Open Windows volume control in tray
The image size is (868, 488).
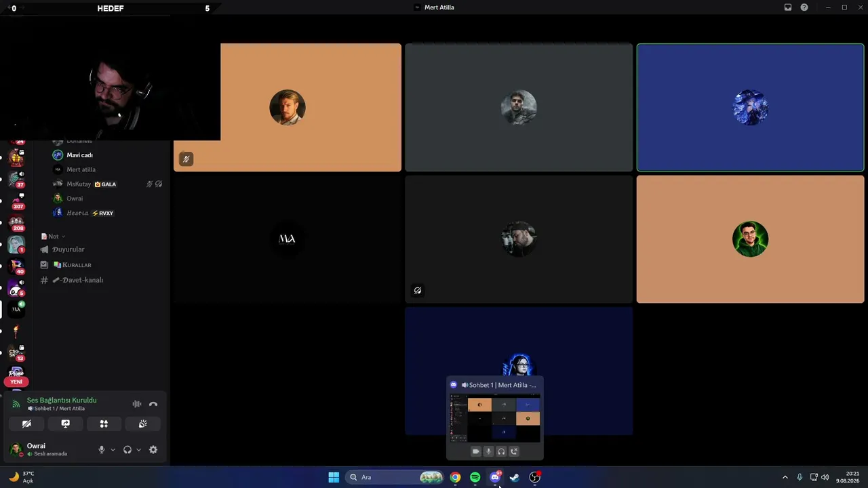[x=825, y=477]
